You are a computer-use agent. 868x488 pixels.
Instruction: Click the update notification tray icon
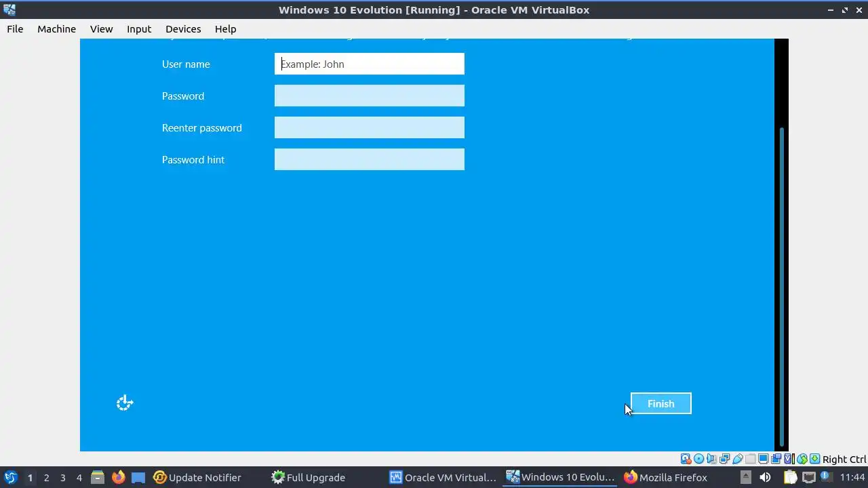pyautogui.click(x=827, y=477)
